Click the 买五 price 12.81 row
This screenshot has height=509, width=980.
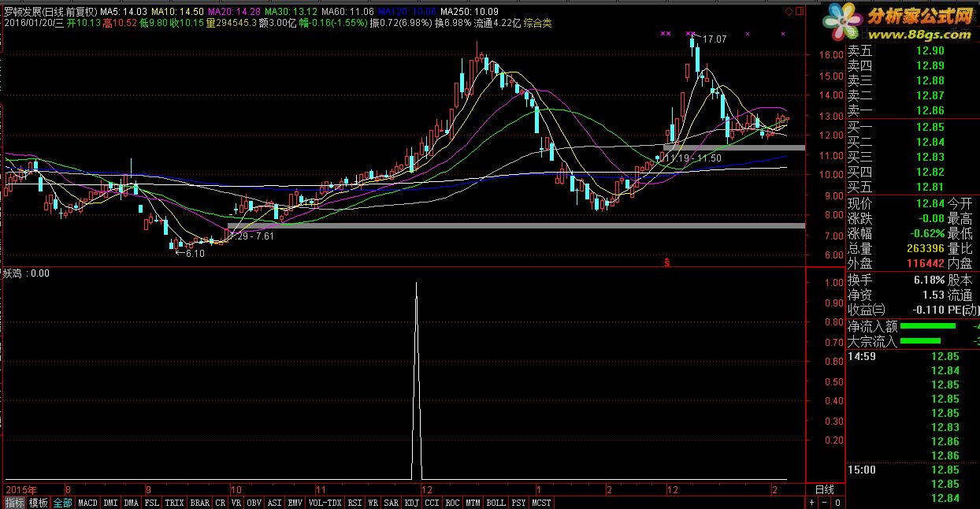point(912,187)
